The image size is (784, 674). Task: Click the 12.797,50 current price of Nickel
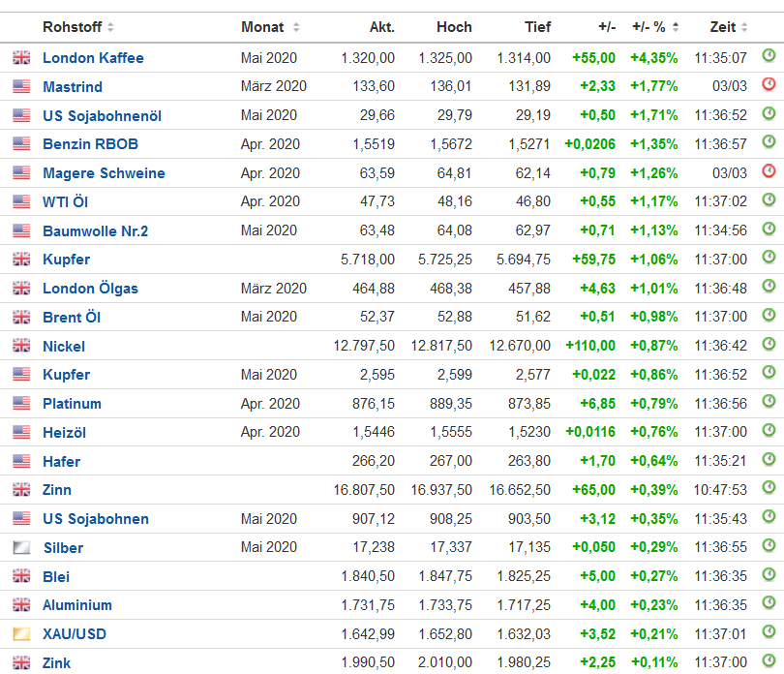click(364, 346)
